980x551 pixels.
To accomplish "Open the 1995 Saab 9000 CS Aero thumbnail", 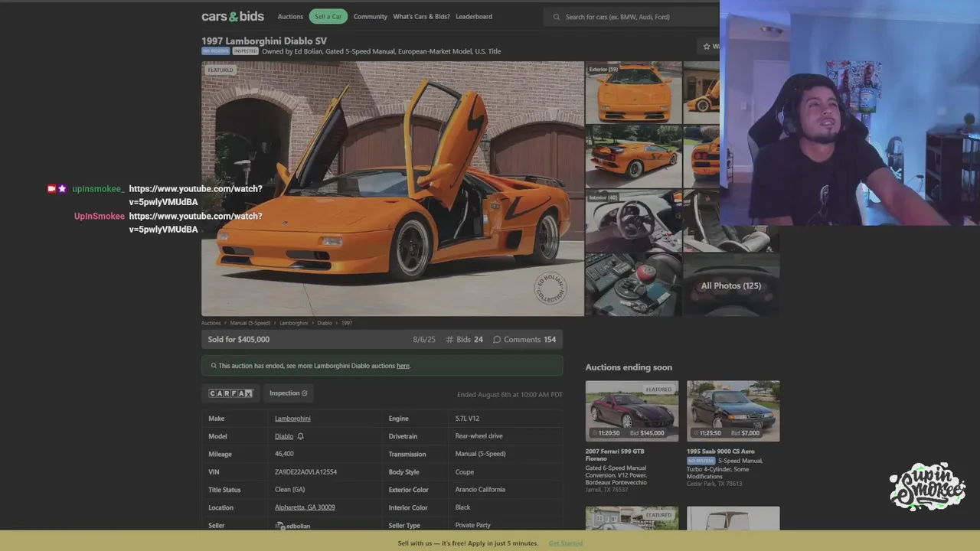I will pyautogui.click(x=733, y=411).
